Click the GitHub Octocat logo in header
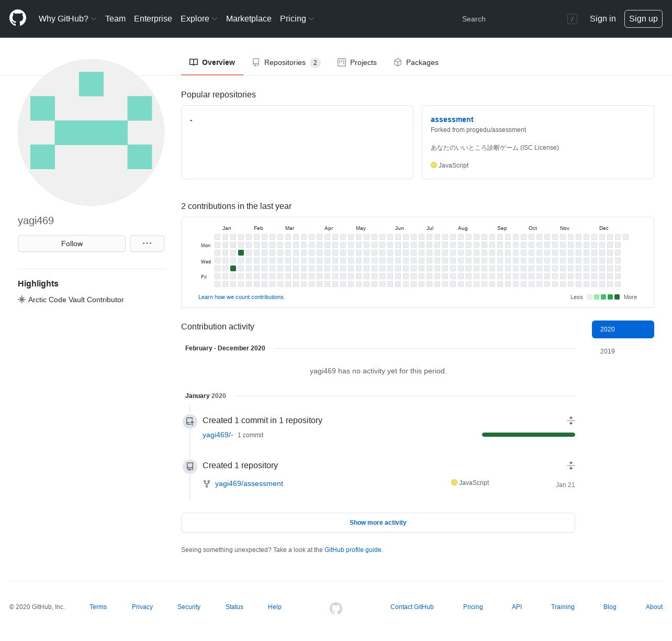The width and height of the screenshot is (672, 641). point(18,18)
